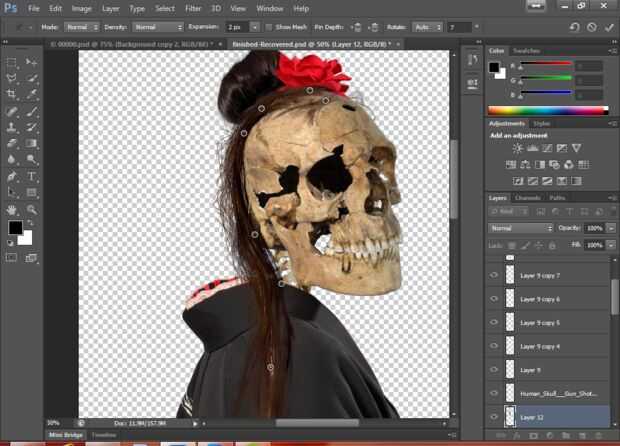This screenshot has width=620, height=446.
Task: Select the Rectangle shape tool
Action: point(31,193)
